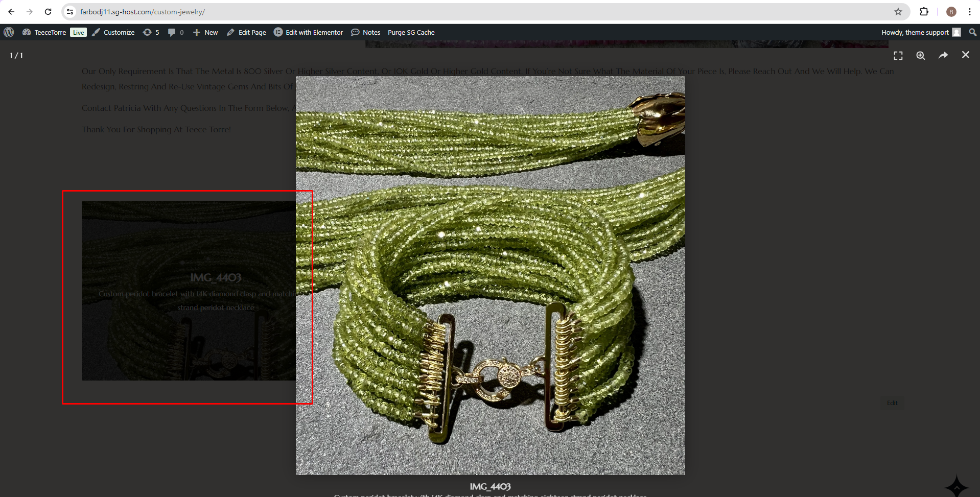Click the dimmed Edit link at right
Viewport: 980px width, 497px height.
[x=892, y=403]
